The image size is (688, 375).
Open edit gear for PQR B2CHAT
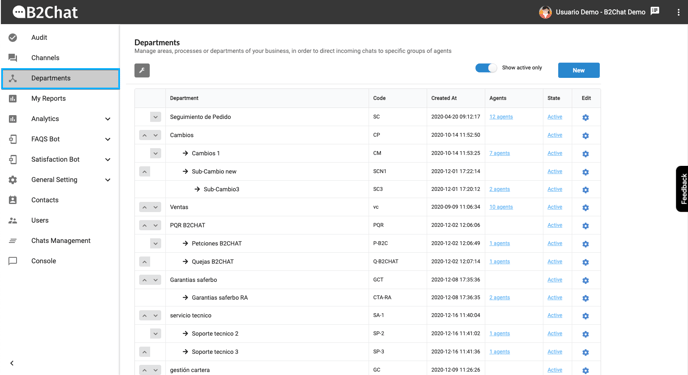(585, 226)
